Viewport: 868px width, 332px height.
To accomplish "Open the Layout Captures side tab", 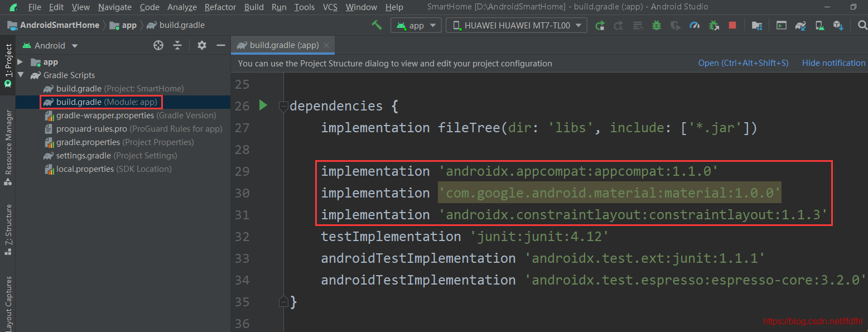I will 8,303.
